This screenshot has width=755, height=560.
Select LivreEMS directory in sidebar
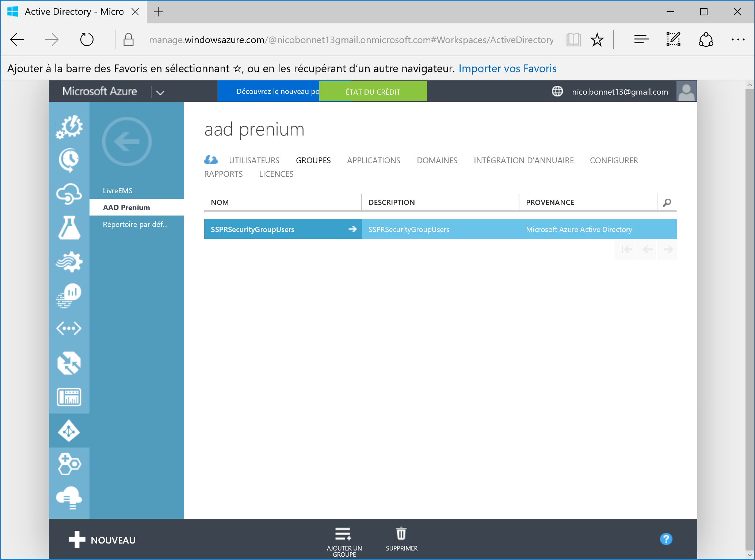pyautogui.click(x=118, y=191)
